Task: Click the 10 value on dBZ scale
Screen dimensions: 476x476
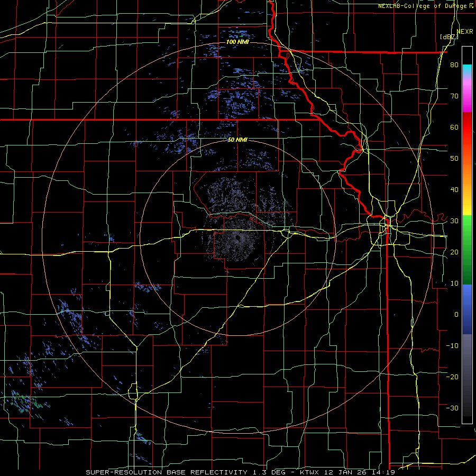Action: tap(454, 283)
